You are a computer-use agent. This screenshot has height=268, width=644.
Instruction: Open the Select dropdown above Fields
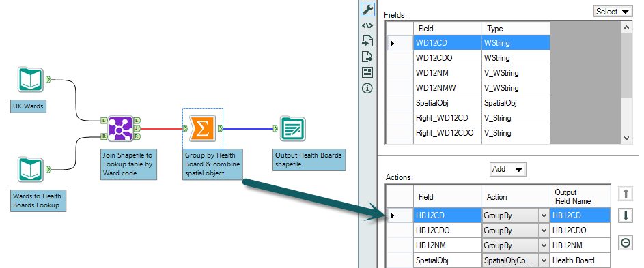tap(613, 12)
